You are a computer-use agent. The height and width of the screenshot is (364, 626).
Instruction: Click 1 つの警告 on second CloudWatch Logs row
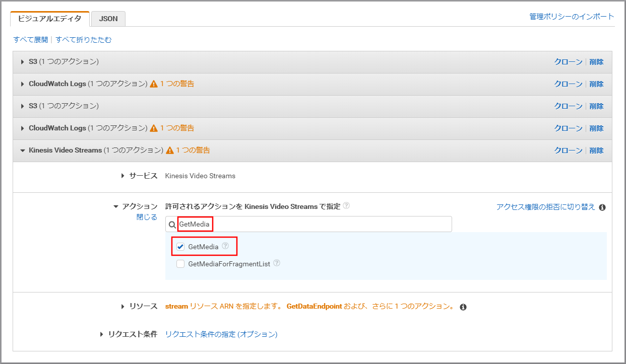pos(177,128)
